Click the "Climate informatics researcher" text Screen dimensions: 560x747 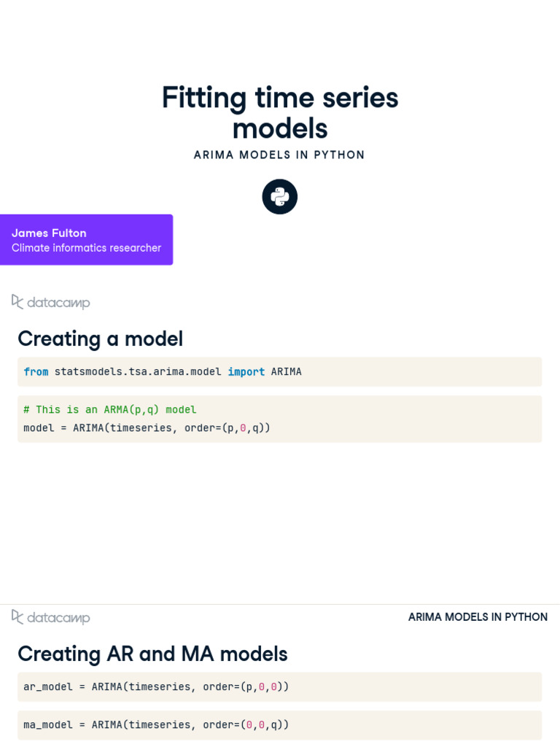click(x=86, y=248)
